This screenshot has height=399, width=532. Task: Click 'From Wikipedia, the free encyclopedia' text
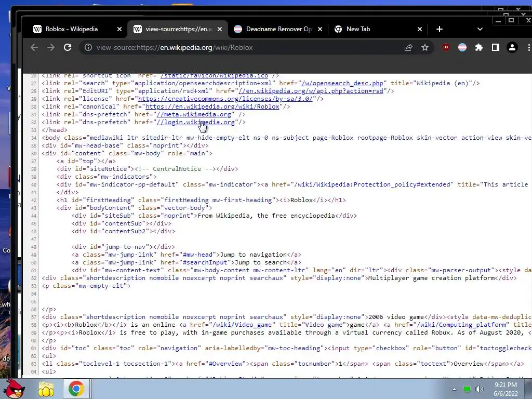tap(267, 216)
